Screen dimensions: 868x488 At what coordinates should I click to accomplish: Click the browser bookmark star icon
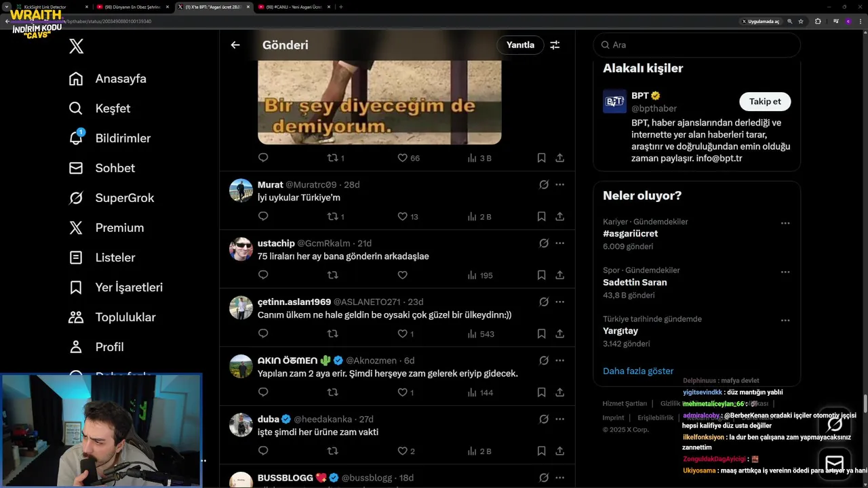tap(801, 21)
